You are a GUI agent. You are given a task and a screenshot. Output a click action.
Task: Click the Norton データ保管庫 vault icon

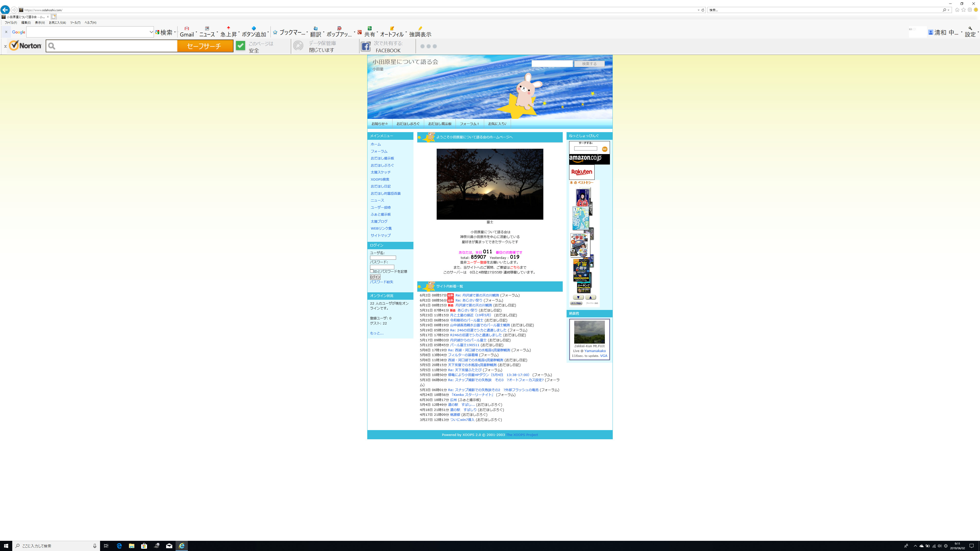click(x=298, y=46)
